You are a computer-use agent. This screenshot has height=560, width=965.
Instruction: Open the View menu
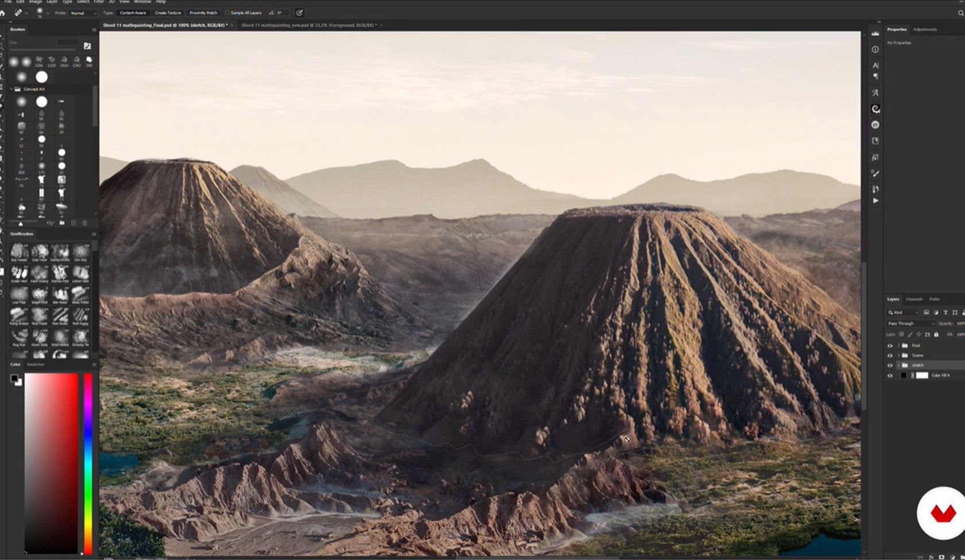pos(124,2)
